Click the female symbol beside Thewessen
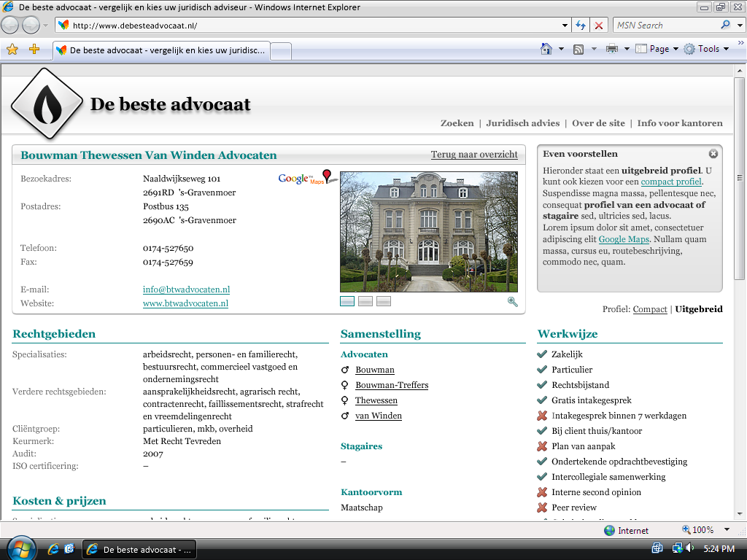The height and width of the screenshot is (560, 747). tap(344, 400)
